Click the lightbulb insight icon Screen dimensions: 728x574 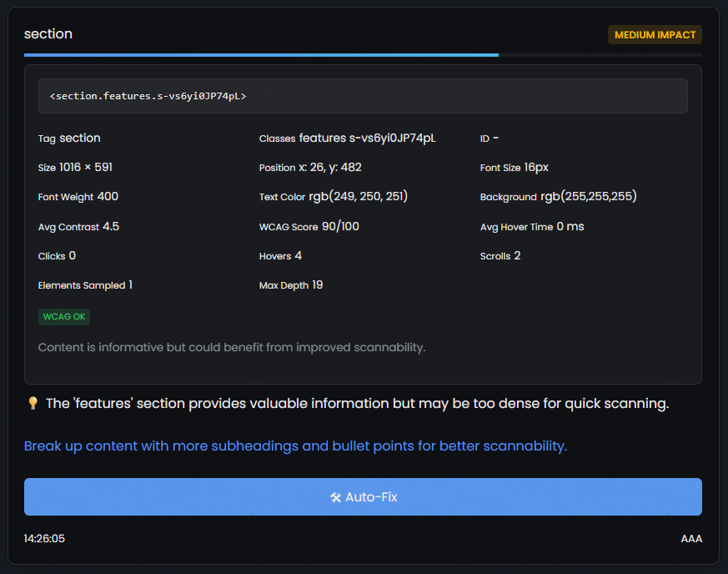[33, 404]
